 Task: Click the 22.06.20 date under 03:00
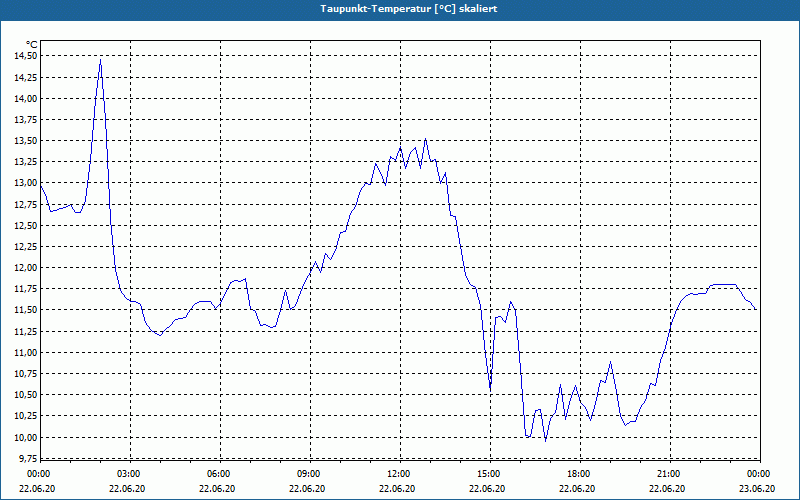click(x=128, y=488)
